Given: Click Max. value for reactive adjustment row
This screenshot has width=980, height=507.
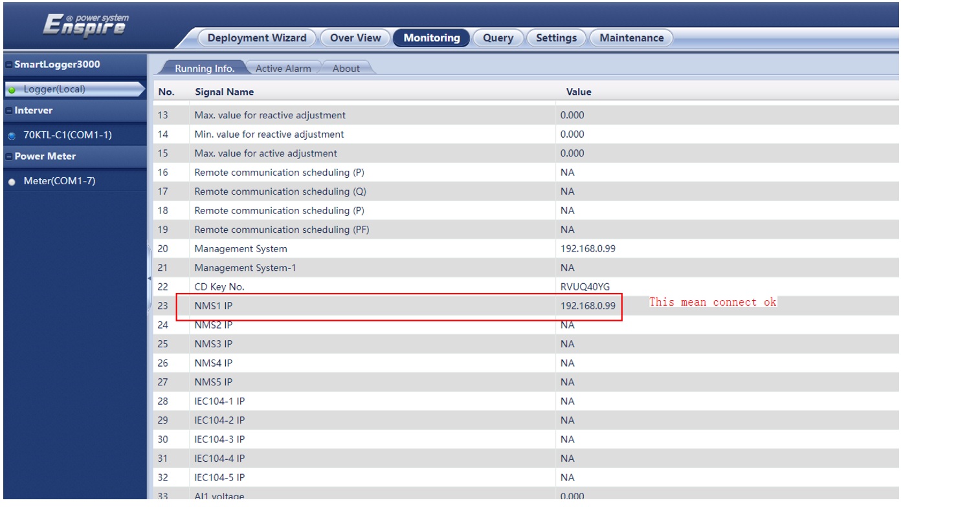Looking at the screenshot, I should coord(526,115).
